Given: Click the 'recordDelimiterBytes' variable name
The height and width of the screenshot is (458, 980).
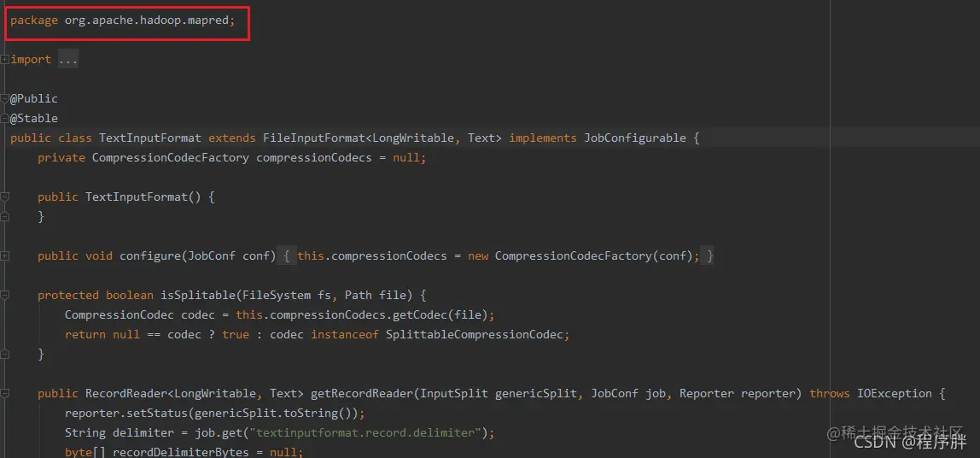Looking at the screenshot, I should [181, 452].
